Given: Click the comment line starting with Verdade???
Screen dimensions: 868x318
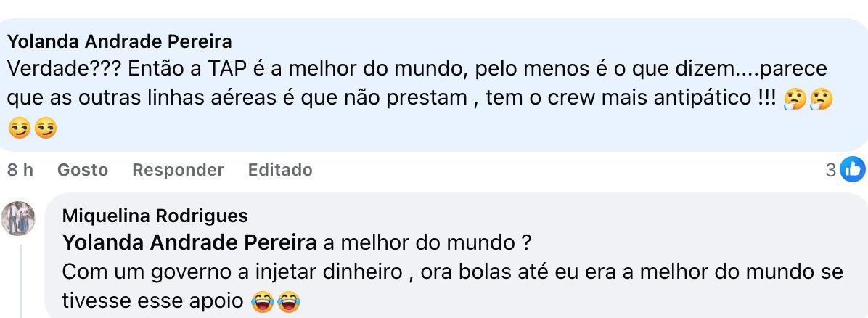Looking at the screenshot, I should click(417, 69).
